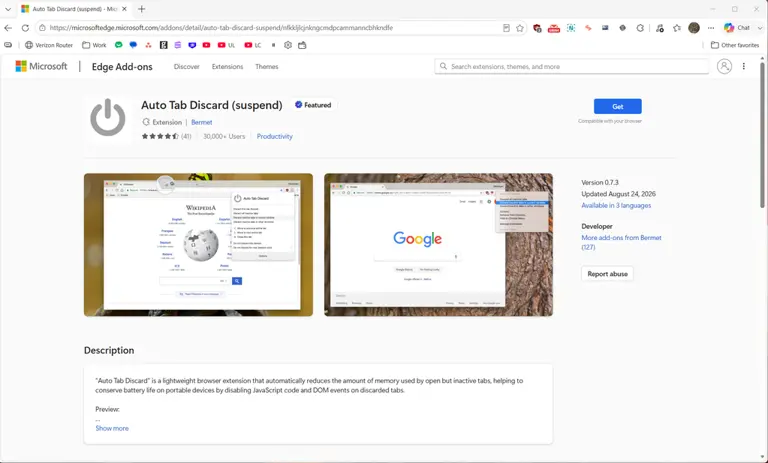Open the Extensions nav tab

point(227,67)
